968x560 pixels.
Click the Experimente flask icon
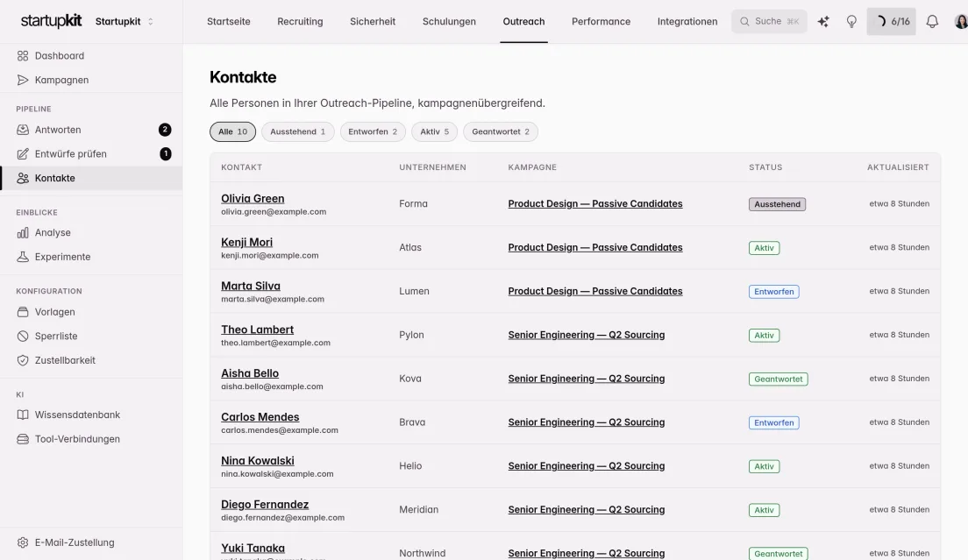(x=23, y=257)
